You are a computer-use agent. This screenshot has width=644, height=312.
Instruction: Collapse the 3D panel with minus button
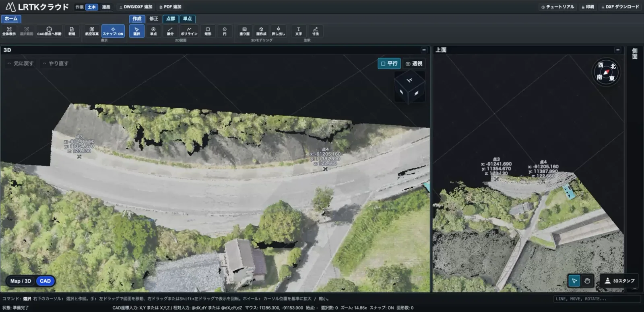pyautogui.click(x=424, y=50)
